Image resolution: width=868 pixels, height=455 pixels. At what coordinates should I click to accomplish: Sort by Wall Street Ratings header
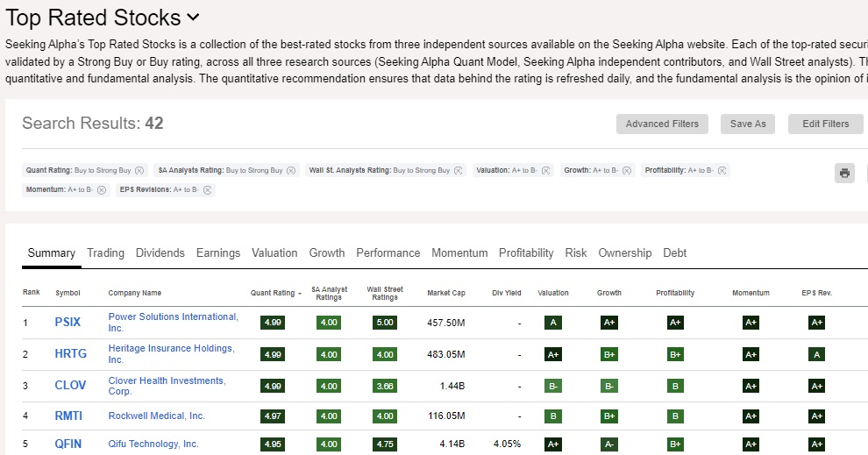[385, 294]
